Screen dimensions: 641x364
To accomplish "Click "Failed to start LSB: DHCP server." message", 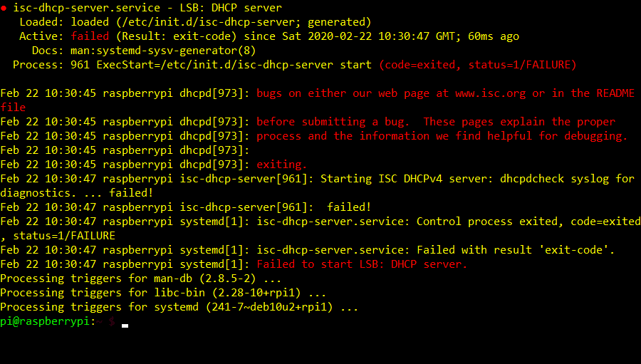I will 362,264.
